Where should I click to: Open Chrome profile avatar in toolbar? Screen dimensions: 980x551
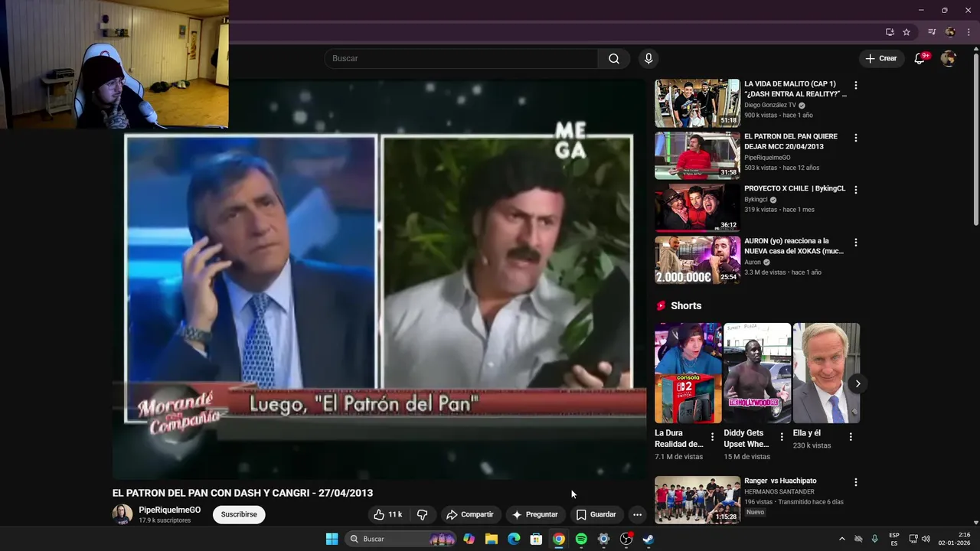[950, 32]
